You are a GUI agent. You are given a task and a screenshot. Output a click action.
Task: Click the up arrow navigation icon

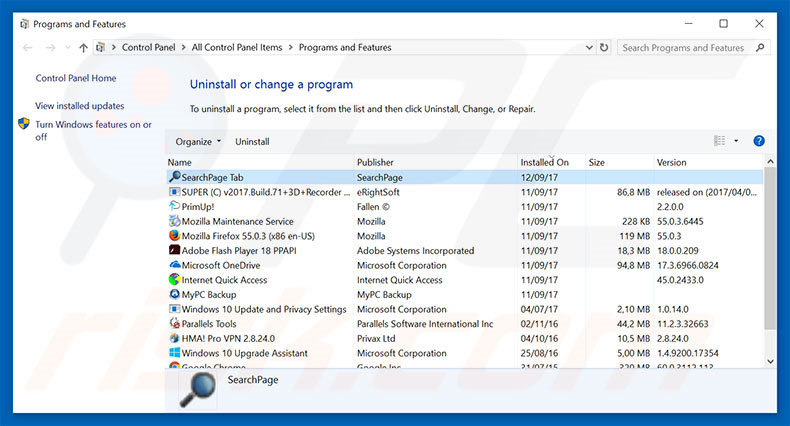[82, 47]
